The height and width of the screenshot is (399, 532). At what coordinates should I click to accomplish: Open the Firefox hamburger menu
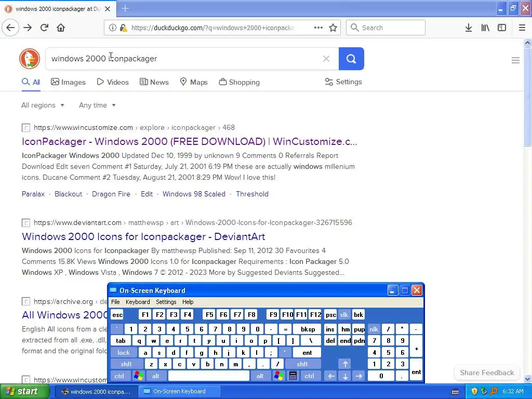tap(522, 28)
